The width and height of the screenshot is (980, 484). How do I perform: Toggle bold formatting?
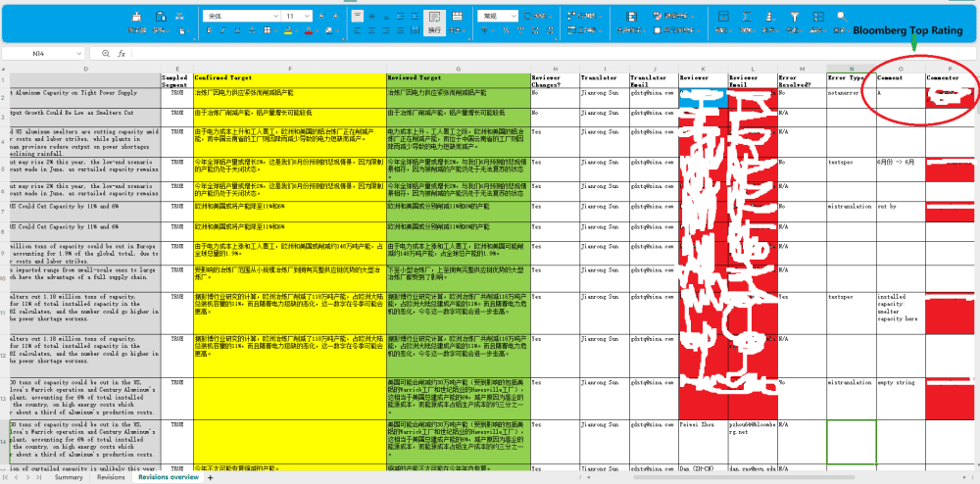click(210, 30)
